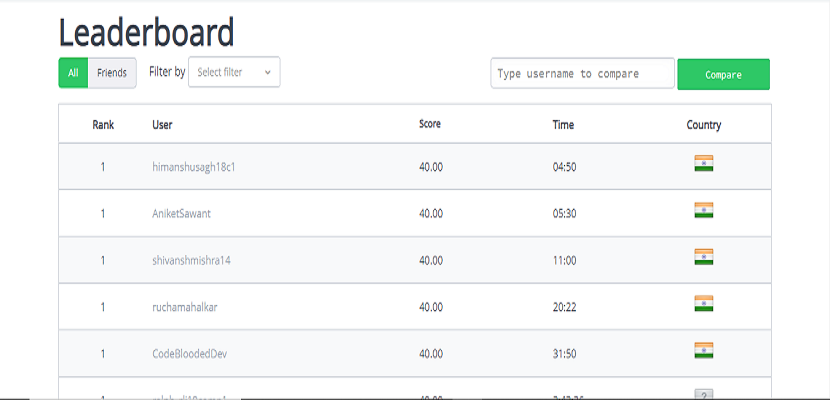This screenshot has height=400, width=830.
Task: Click India flag for CodeBloodedDev
Action: pos(703,350)
